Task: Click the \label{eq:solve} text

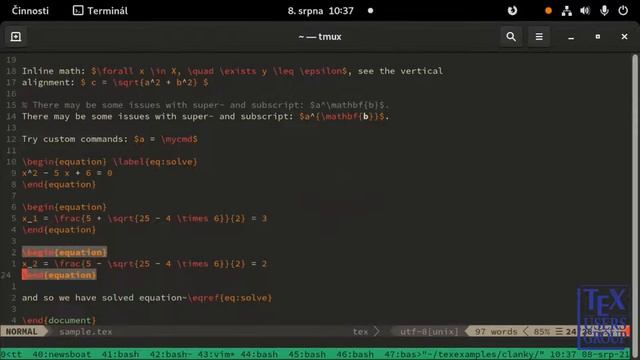Action: click(x=155, y=162)
